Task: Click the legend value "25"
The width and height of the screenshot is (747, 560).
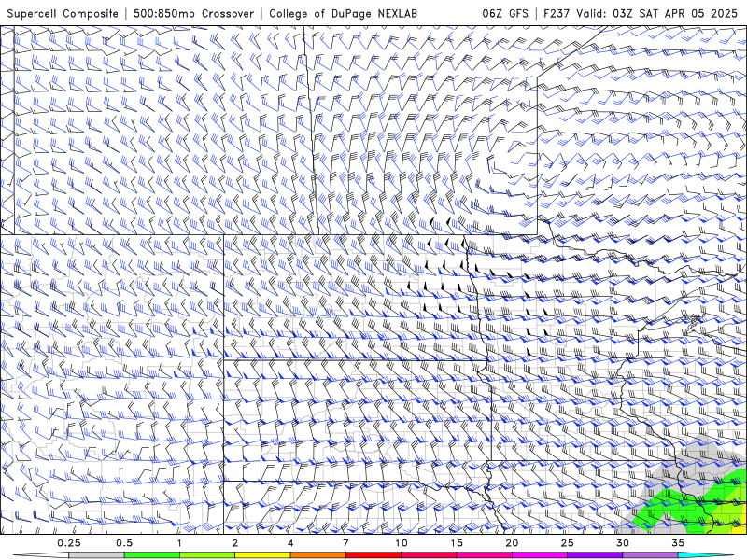Action: pos(567,543)
